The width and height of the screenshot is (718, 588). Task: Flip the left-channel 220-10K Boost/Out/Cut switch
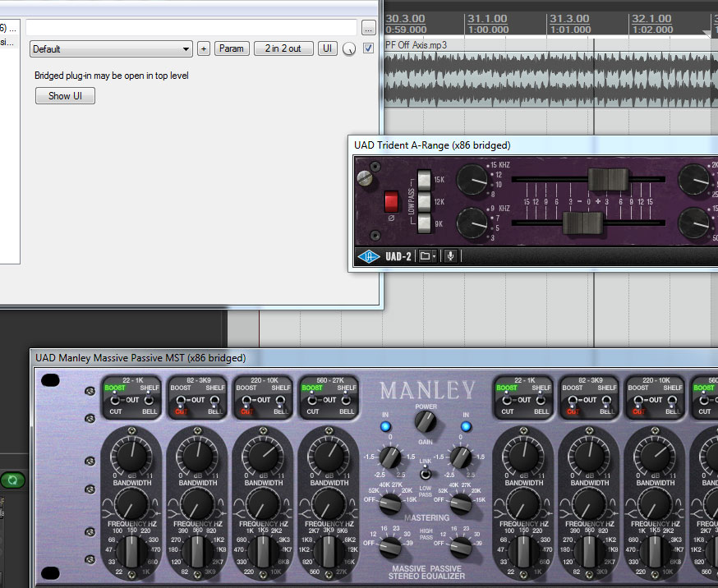click(246, 402)
